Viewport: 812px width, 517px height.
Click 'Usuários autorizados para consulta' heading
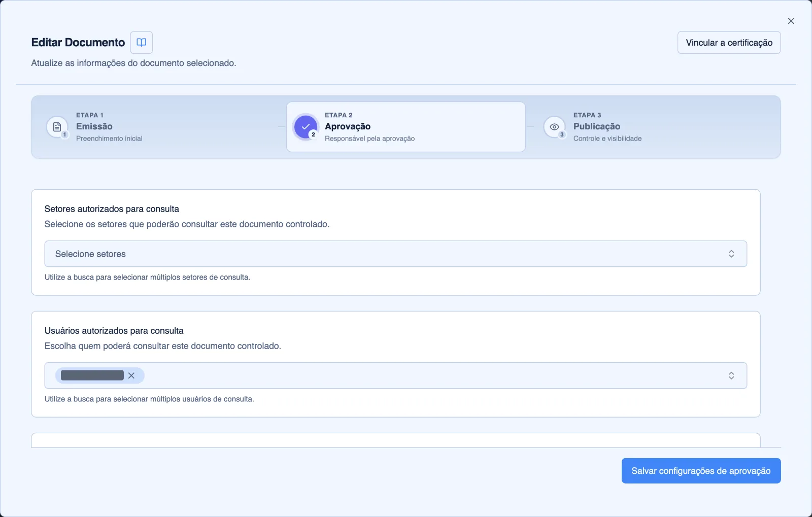click(x=114, y=331)
